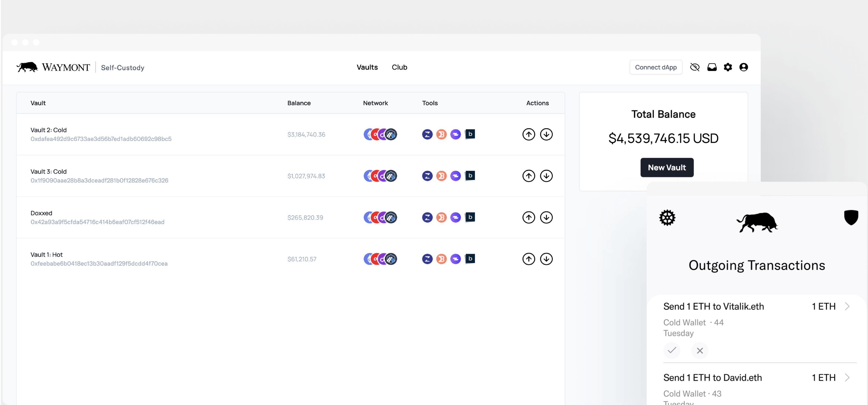This screenshot has width=868, height=405.
Task: Open ship wheel icon in transactions panel
Action: pos(667,217)
